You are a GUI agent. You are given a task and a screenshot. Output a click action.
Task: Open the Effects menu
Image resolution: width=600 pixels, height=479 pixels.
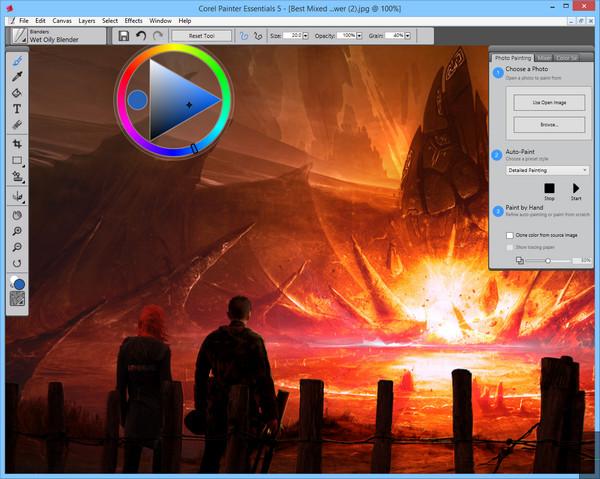coord(133,21)
